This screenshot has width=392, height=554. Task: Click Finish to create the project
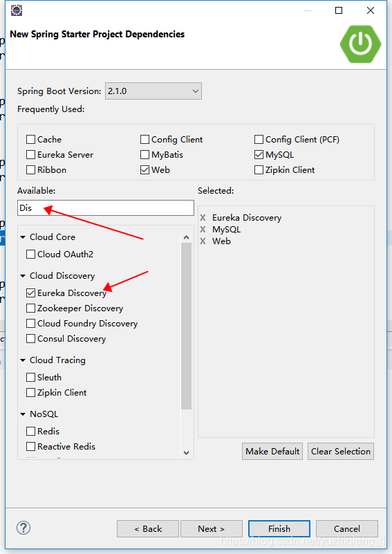pyautogui.click(x=279, y=529)
